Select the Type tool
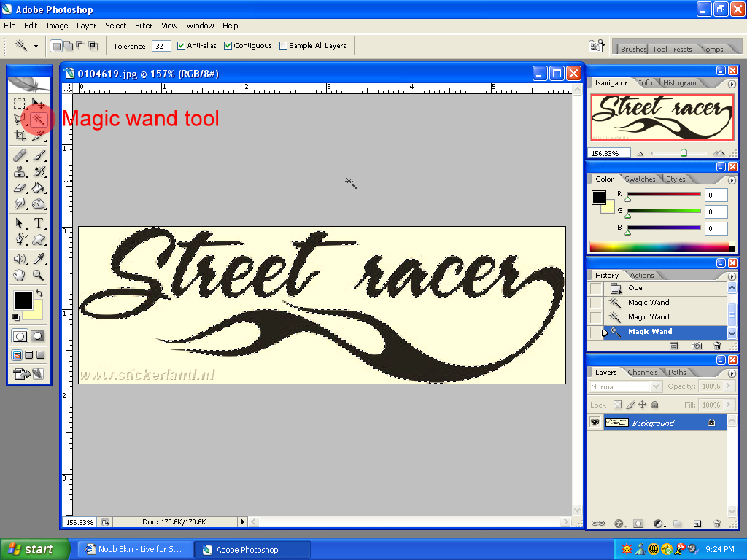The image size is (747, 560). tap(38, 223)
